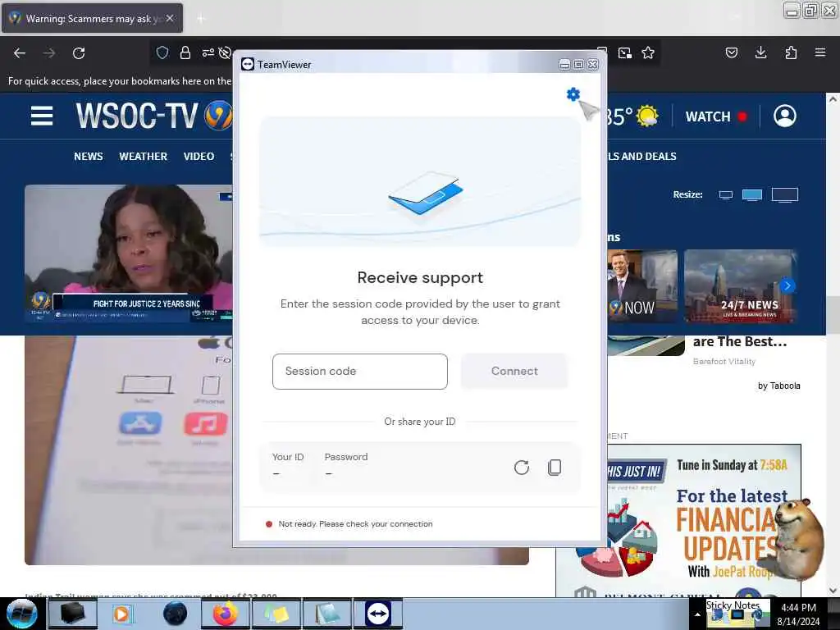Viewport: 840px width, 630px height.
Task: Open the notepad taskbar icon
Action: click(326, 614)
